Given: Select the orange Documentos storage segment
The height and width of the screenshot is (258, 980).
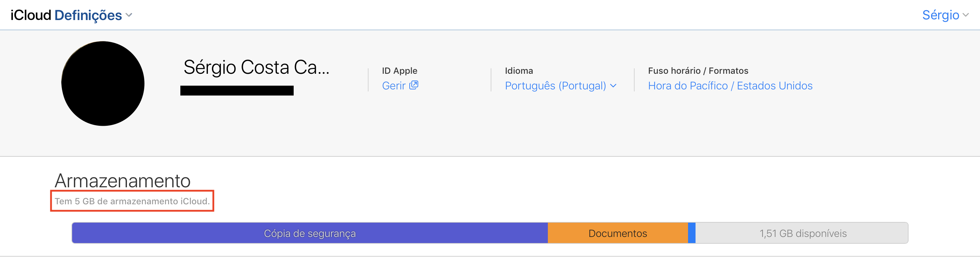Looking at the screenshot, I should click(618, 233).
